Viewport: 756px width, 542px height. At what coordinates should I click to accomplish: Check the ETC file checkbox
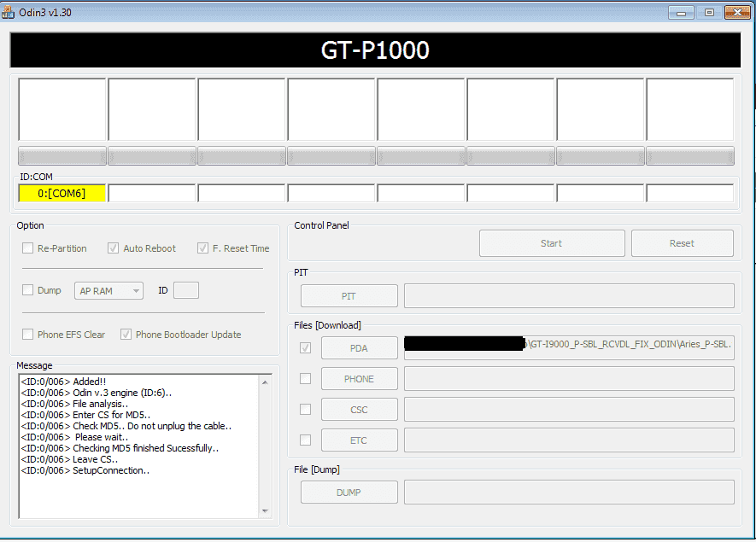(305, 440)
